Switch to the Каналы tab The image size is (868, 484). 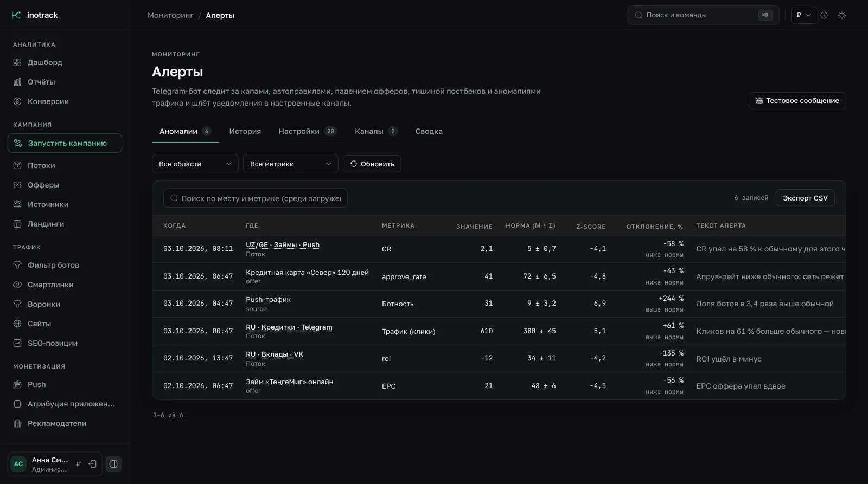coord(376,131)
